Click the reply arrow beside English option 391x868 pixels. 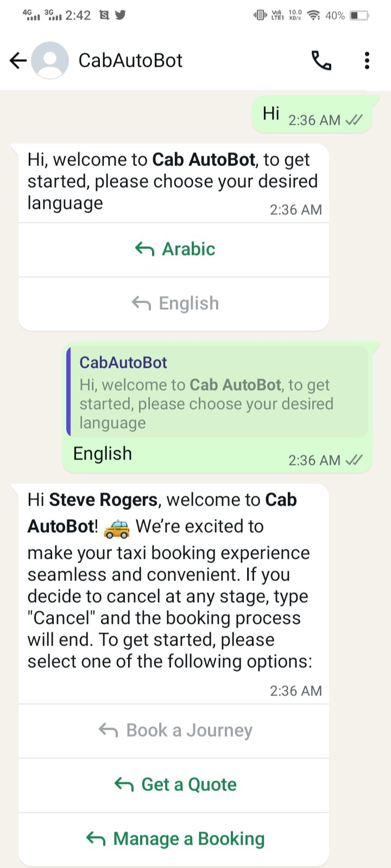click(x=141, y=303)
